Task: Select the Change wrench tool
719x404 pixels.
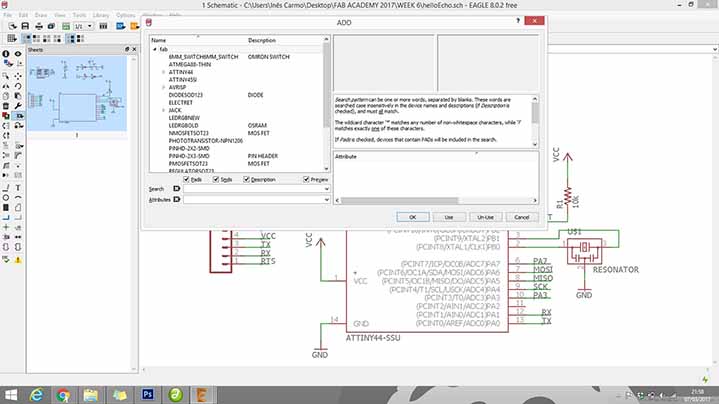Action: 18,106
